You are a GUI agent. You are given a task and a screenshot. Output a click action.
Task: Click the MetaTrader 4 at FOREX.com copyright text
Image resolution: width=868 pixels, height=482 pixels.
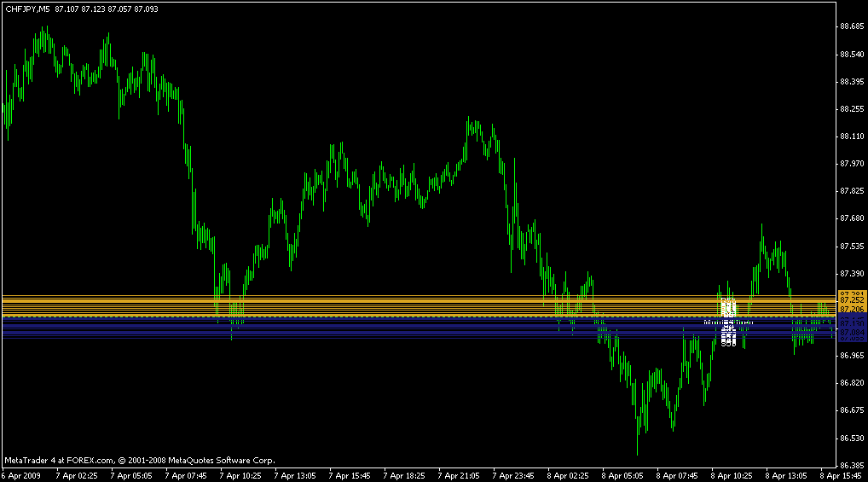pos(139,459)
